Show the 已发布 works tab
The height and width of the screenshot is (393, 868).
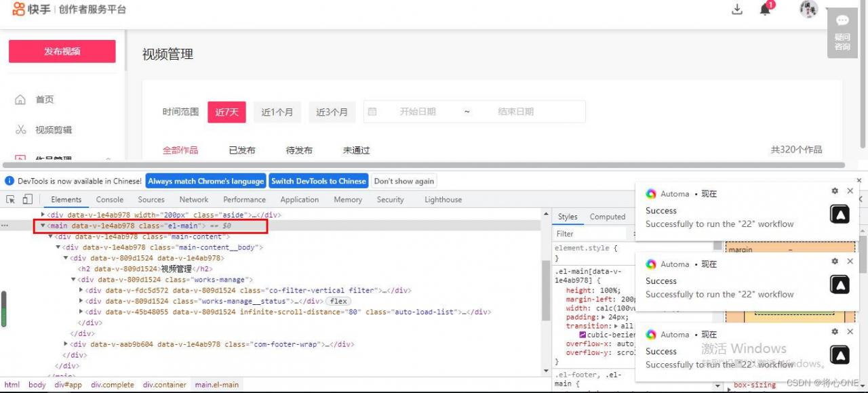coord(242,150)
